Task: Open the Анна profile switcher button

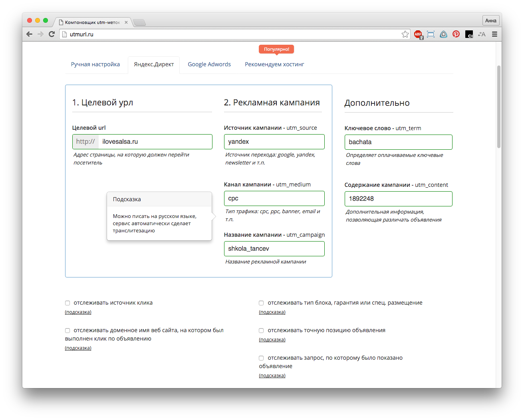Action: click(490, 21)
